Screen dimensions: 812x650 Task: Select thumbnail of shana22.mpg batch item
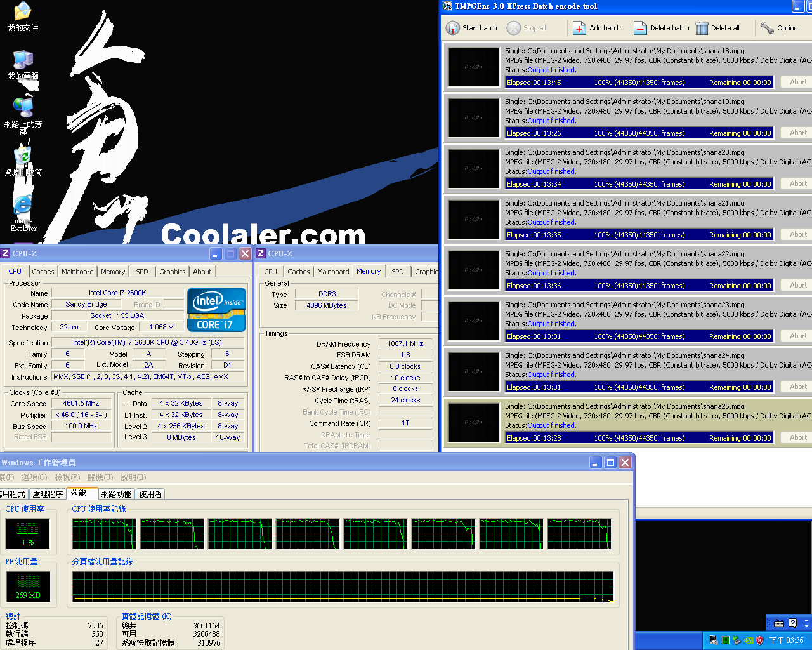tap(474, 270)
